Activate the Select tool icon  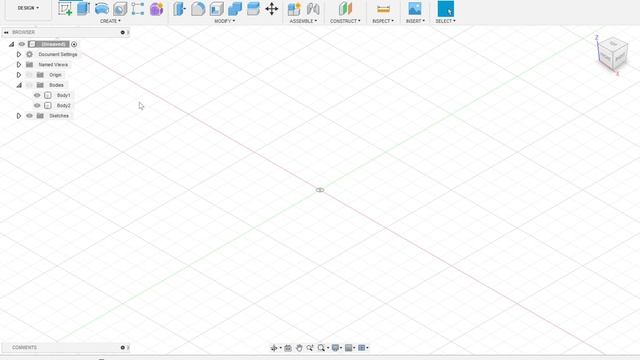pyautogui.click(x=445, y=9)
